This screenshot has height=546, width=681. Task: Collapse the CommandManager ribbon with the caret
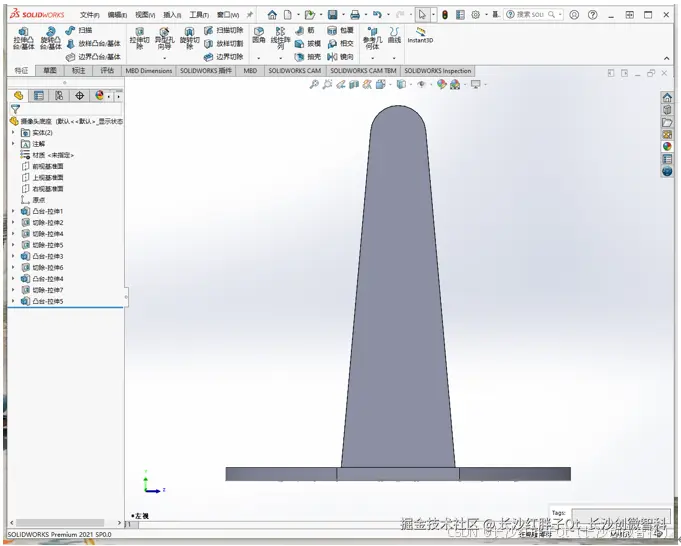667,58
